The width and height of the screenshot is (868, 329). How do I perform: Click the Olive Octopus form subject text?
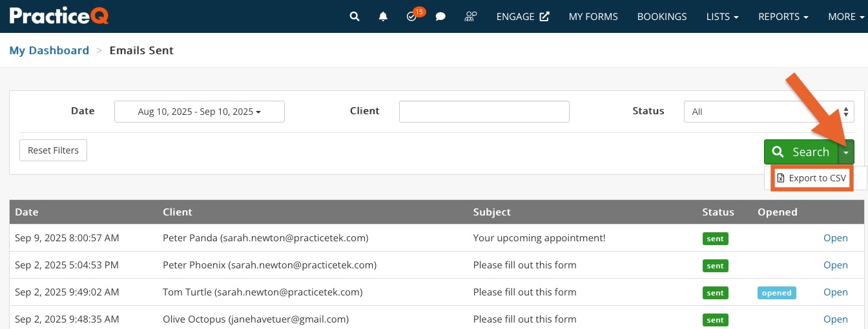525,319
